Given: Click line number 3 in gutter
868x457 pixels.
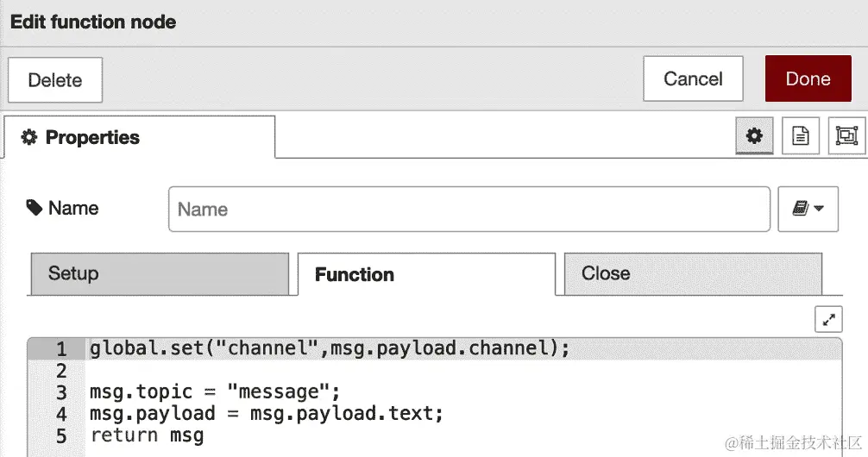Looking at the screenshot, I should click(61, 392).
